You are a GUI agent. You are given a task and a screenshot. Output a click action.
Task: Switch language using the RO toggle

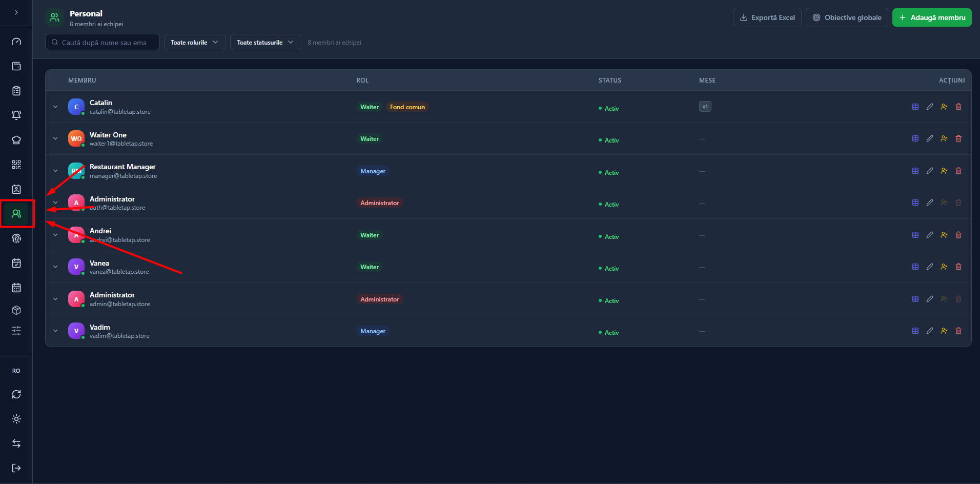pyautogui.click(x=16, y=371)
